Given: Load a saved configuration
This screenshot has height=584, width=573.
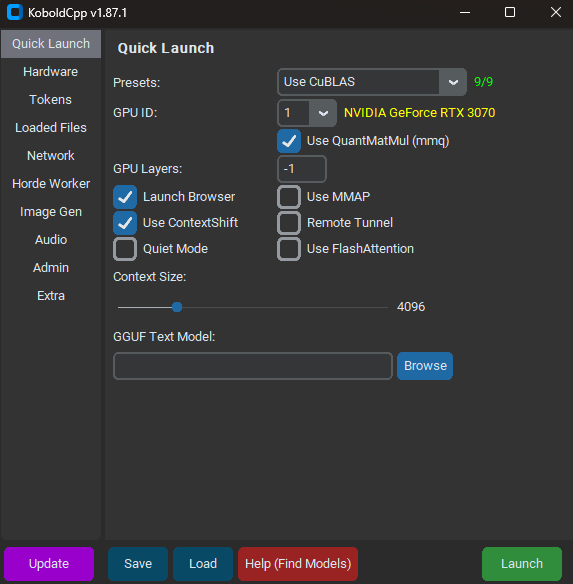Looking at the screenshot, I should coord(203,564).
